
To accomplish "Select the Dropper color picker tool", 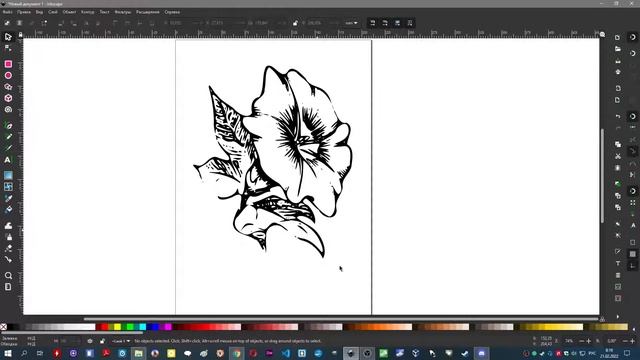I will (8, 198).
